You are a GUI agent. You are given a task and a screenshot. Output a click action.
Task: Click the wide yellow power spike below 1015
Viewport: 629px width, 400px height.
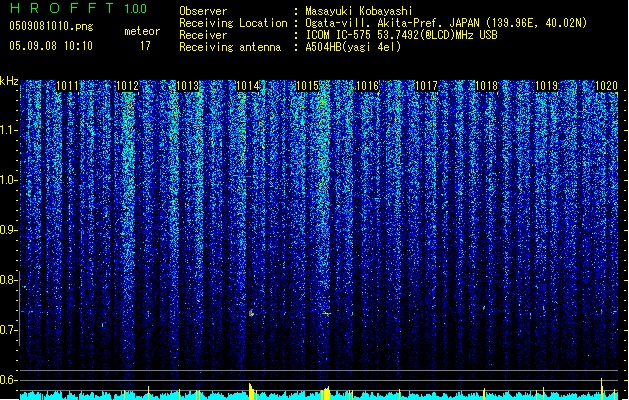326,393
